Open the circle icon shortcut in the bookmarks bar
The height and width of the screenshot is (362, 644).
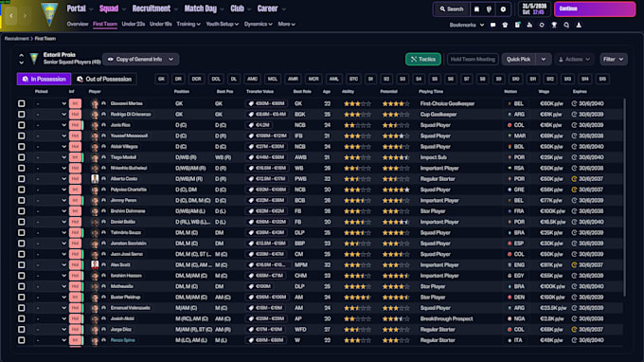(542, 25)
